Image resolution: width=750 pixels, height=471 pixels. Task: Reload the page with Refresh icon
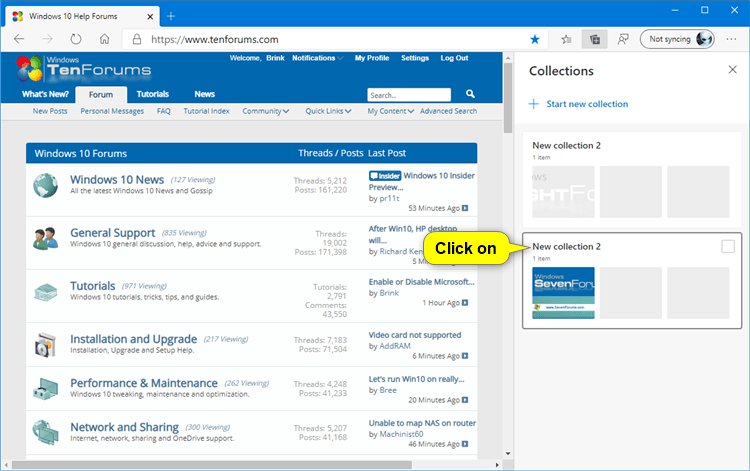click(76, 39)
